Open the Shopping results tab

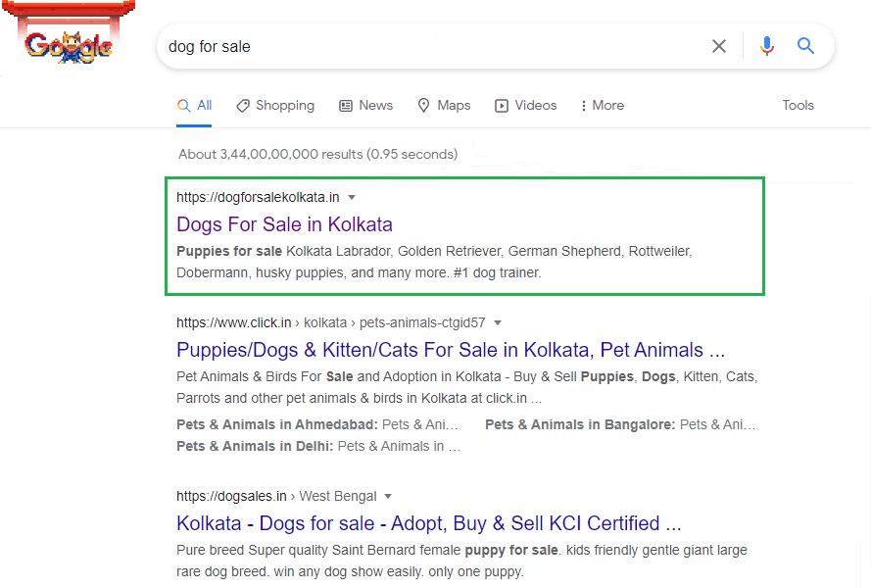click(275, 106)
